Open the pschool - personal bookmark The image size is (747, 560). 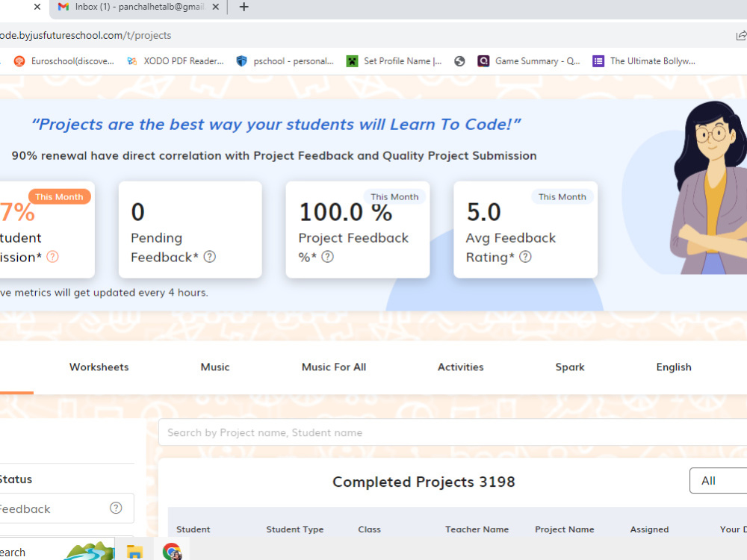(x=285, y=61)
